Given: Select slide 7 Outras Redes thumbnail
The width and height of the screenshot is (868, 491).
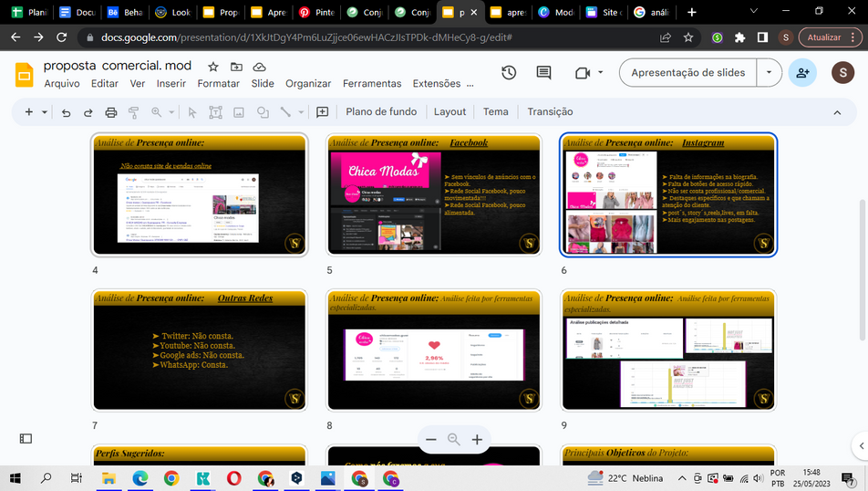Looking at the screenshot, I should [200, 350].
